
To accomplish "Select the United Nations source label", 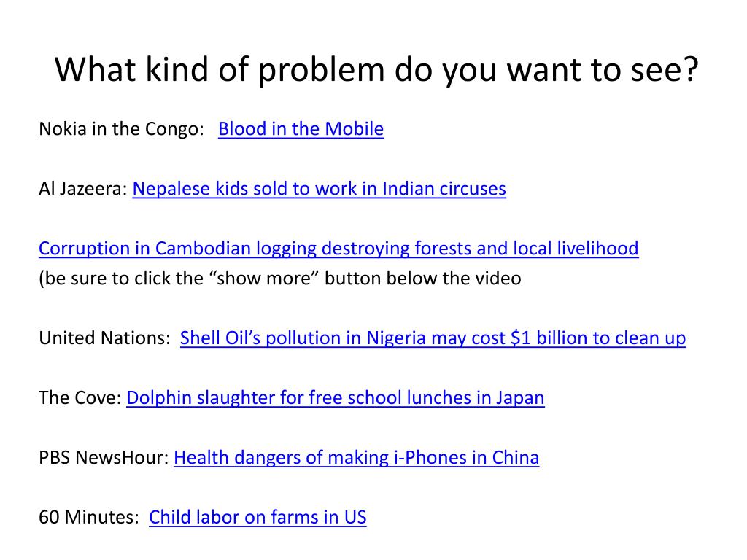I will (105, 338).
